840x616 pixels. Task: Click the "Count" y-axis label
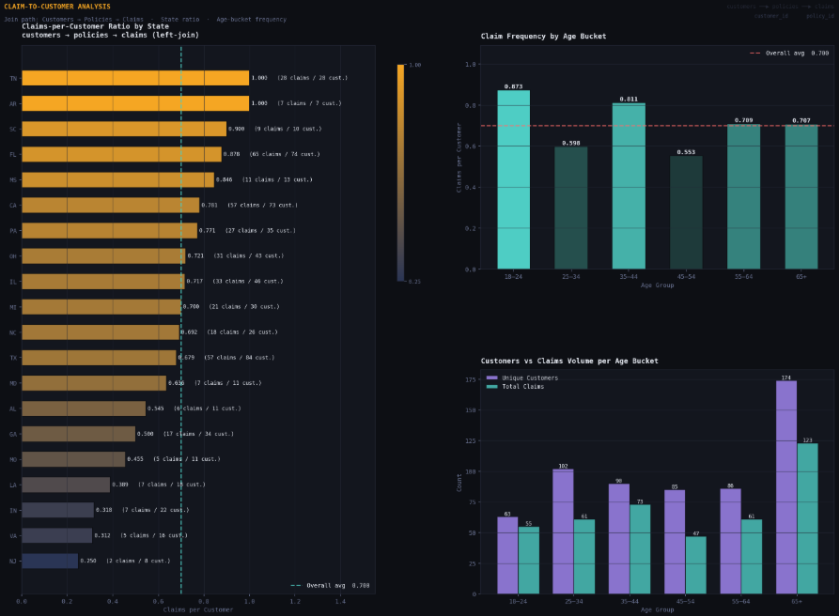point(459,483)
